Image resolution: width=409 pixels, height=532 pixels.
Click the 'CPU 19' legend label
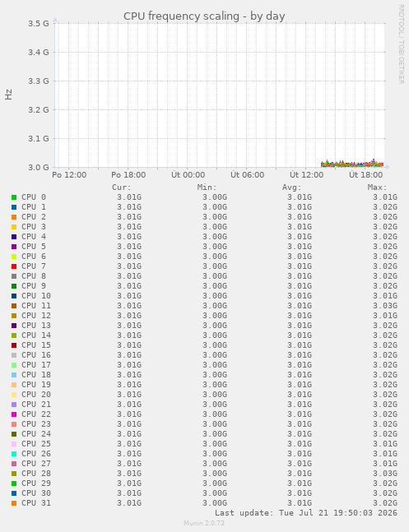click(x=36, y=385)
